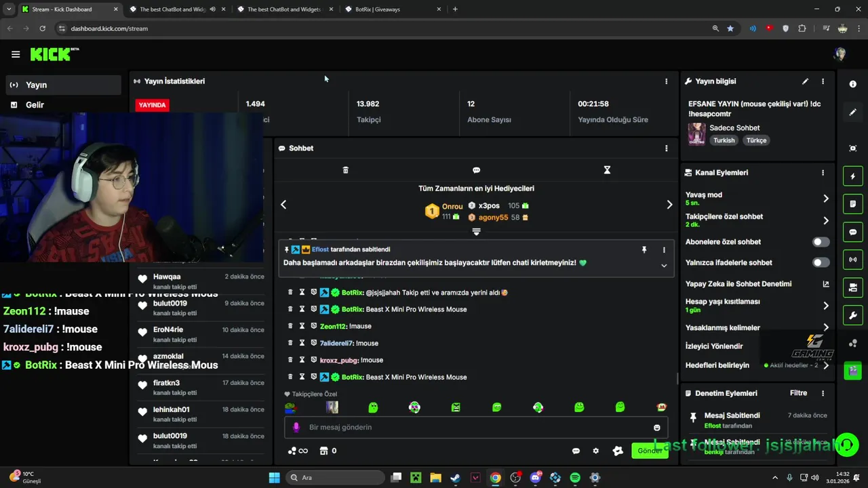Open the profile avatar menu
The image size is (868, 488).
click(x=840, y=54)
